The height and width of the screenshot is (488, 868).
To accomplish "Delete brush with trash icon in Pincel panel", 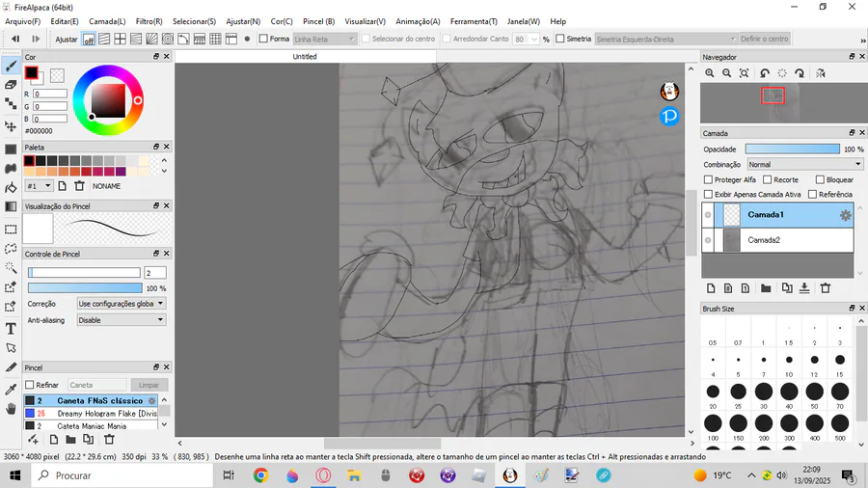I will (x=109, y=440).
